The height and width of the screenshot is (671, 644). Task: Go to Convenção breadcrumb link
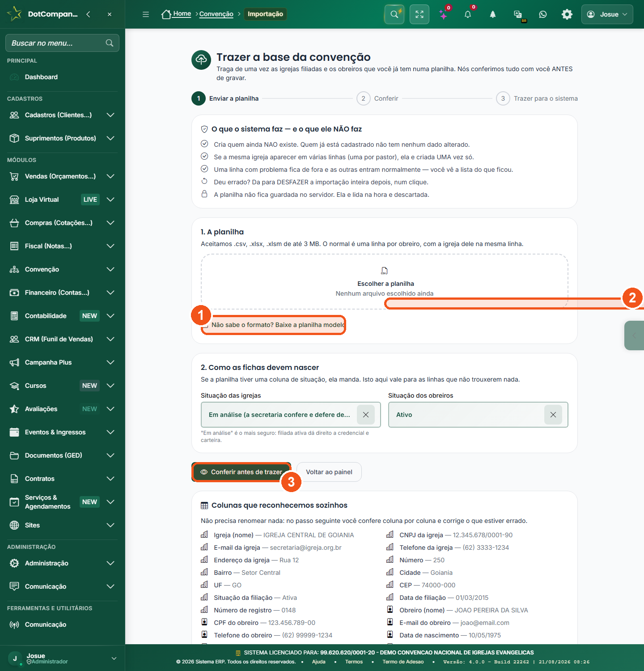pyautogui.click(x=216, y=14)
